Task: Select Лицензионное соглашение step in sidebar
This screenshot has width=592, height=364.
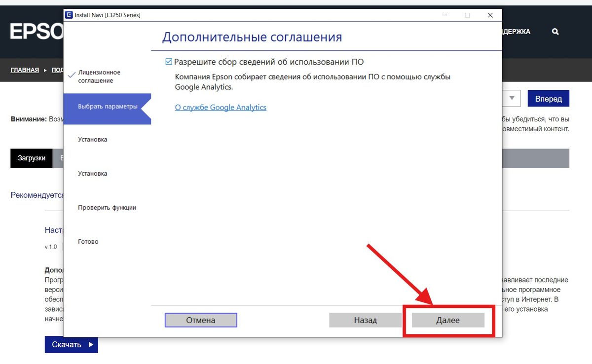Action: point(99,76)
